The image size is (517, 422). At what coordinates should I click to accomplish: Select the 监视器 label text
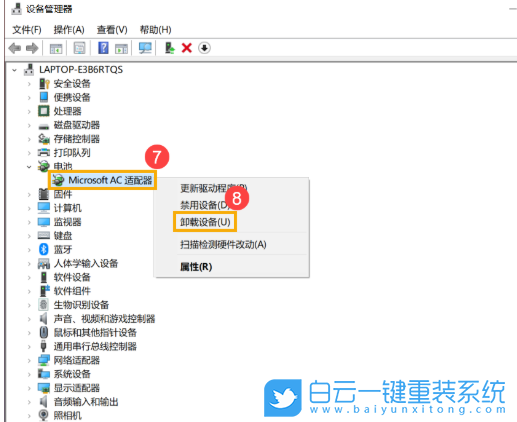click(67, 222)
